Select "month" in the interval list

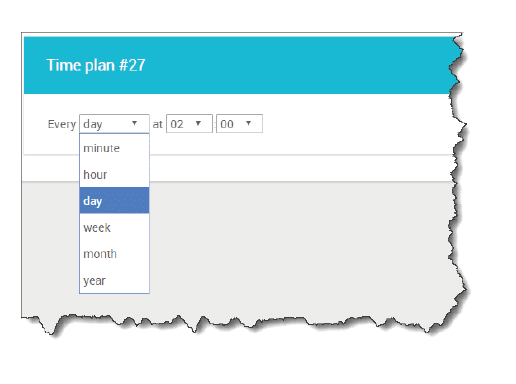tap(114, 254)
